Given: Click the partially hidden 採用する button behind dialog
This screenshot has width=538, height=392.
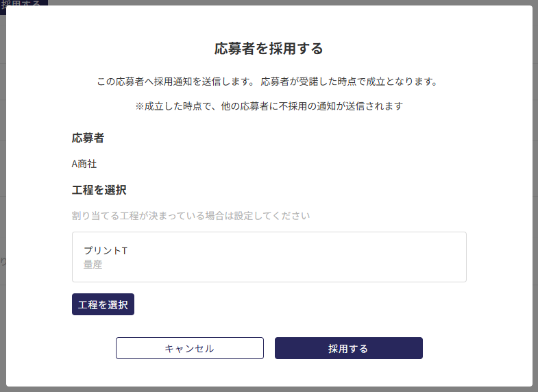Looking at the screenshot, I should click(21, 3).
